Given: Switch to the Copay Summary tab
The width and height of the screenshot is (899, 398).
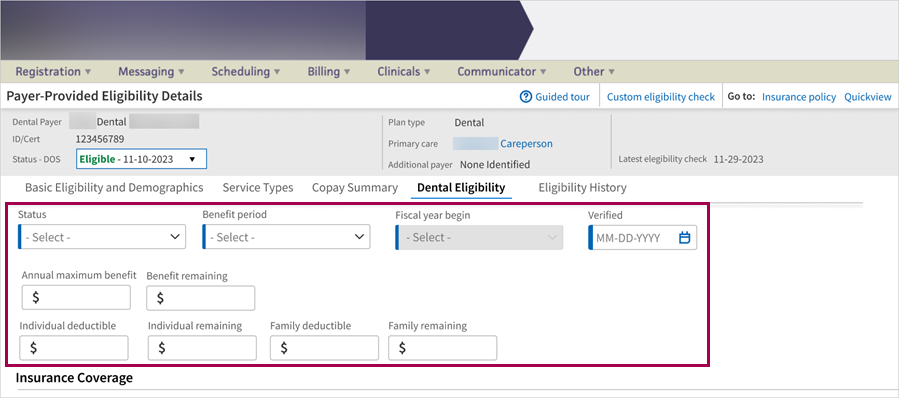Looking at the screenshot, I should pyautogui.click(x=355, y=188).
